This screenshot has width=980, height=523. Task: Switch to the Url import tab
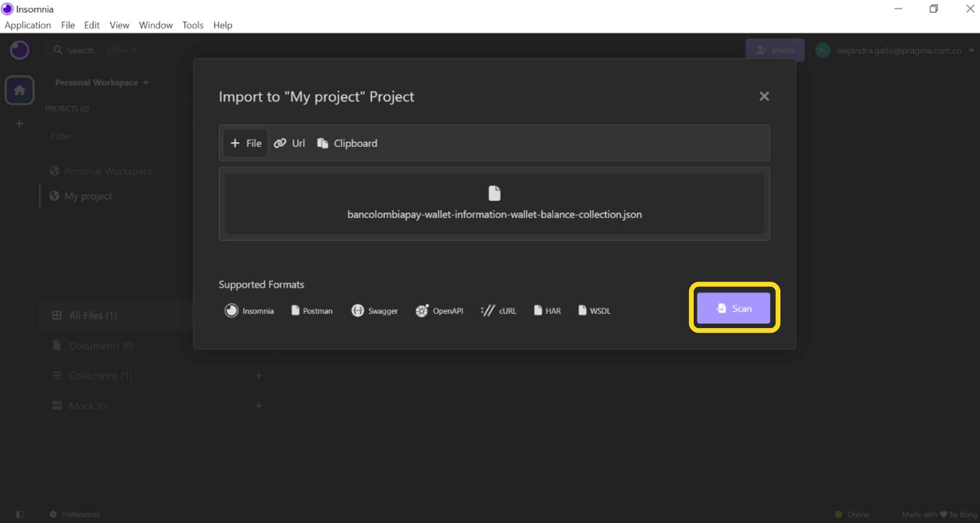click(289, 143)
